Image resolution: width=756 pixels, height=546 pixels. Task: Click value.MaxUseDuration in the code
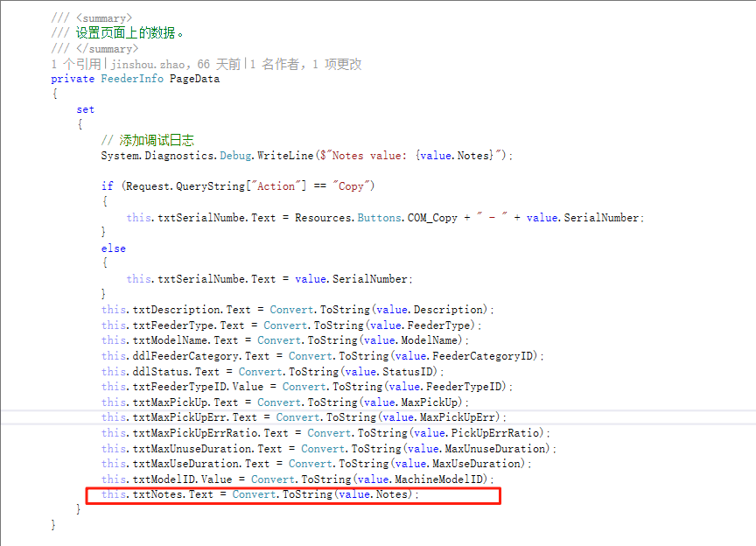(458, 464)
